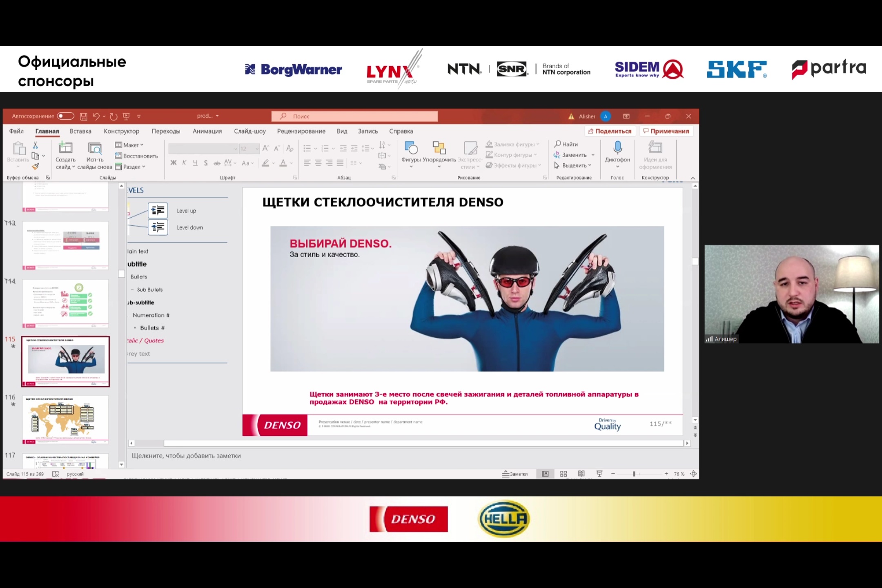Screen dimensions: 882x588
Task: Toggle italic К formatting
Action: (x=184, y=163)
